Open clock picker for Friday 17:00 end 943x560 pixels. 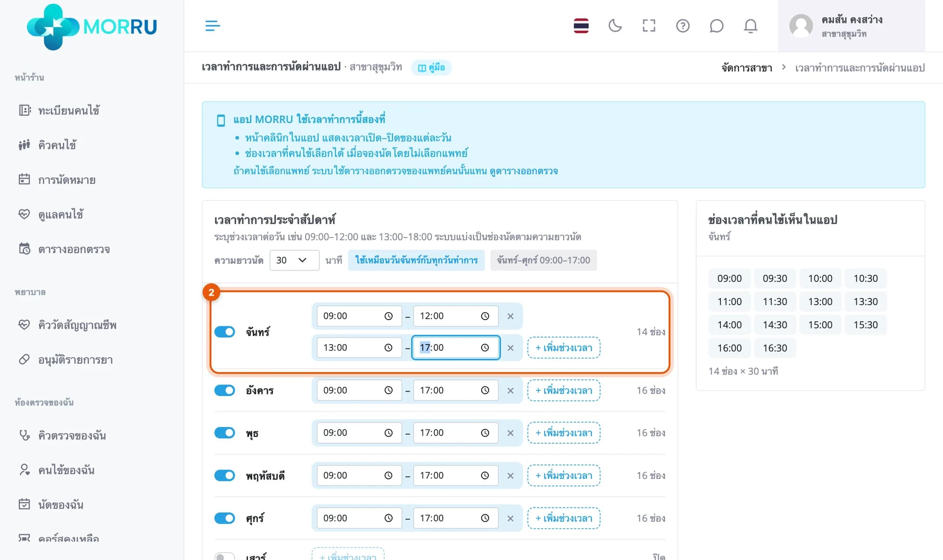point(485,518)
